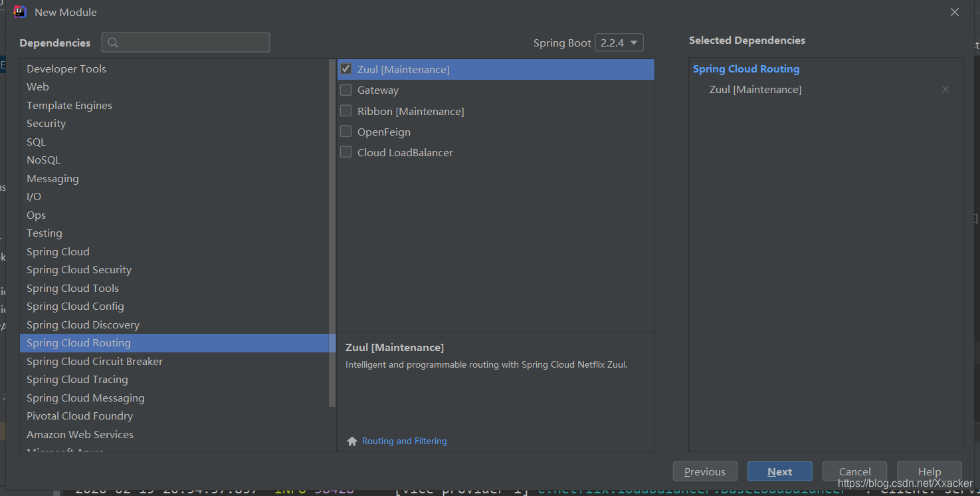The height and width of the screenshot is (496, 980).
Task: Choose the Messaging category
Action: 174,178
